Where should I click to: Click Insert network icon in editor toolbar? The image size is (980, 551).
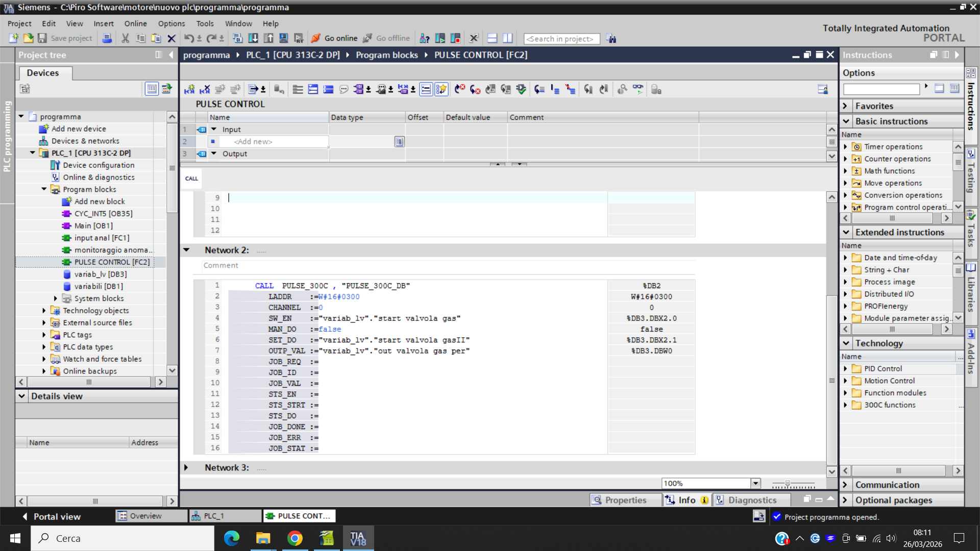189,89
